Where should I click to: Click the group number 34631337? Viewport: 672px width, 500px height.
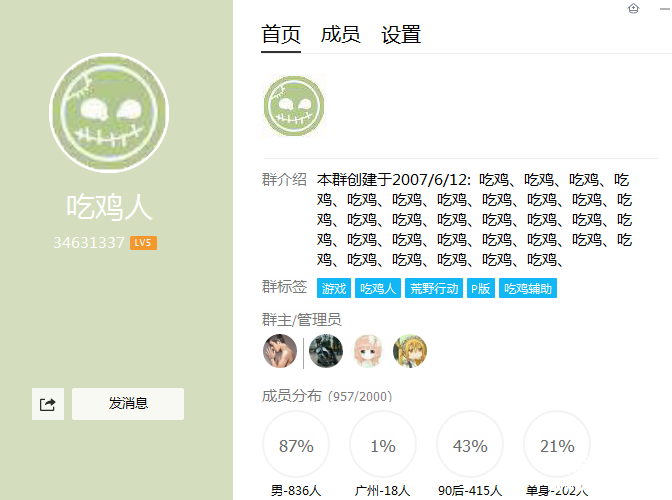[89, 243]
